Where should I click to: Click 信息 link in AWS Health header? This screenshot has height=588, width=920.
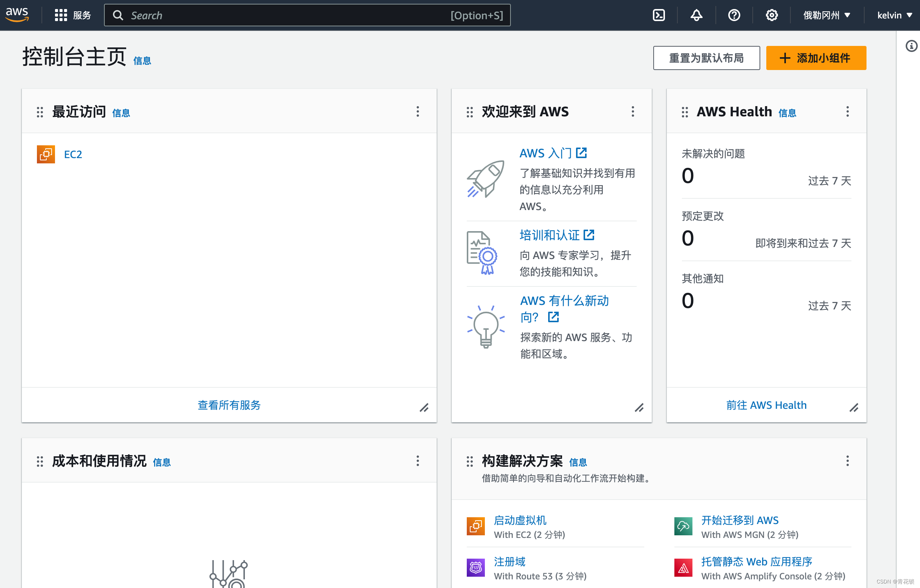787,113
